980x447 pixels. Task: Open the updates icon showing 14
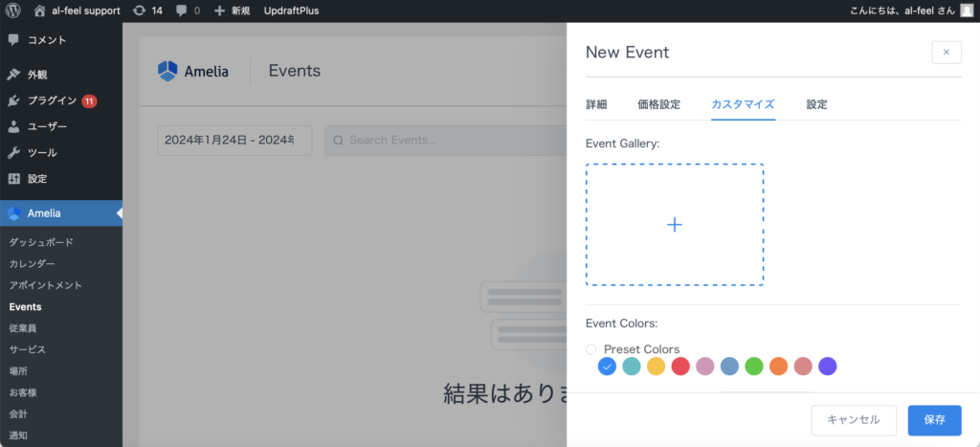pyautogui.click(x=140, y=11)
